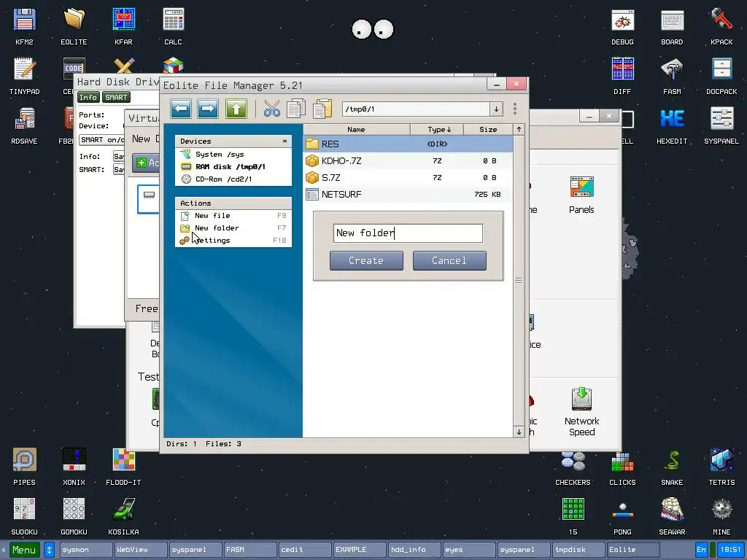Open Eolite's three-dot menu
747x560 pixels.
515,109
